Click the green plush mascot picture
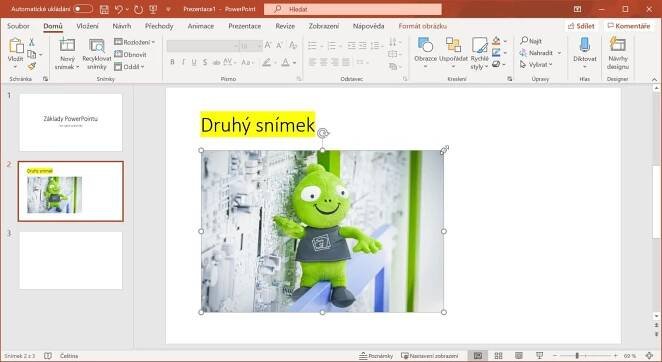Image resolution: width=662 pixels, height=362 pixels. 322,231
